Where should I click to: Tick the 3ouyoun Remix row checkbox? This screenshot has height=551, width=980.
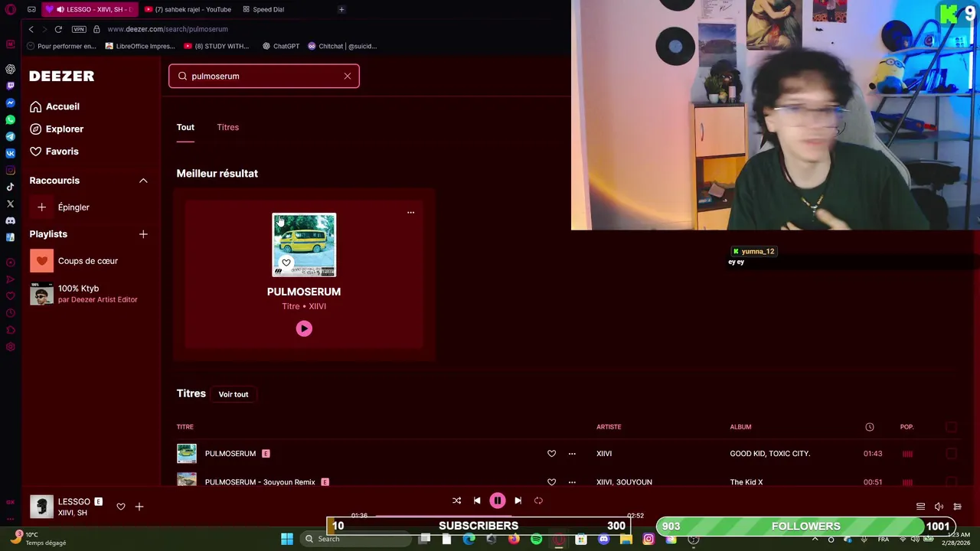point(951,482)
